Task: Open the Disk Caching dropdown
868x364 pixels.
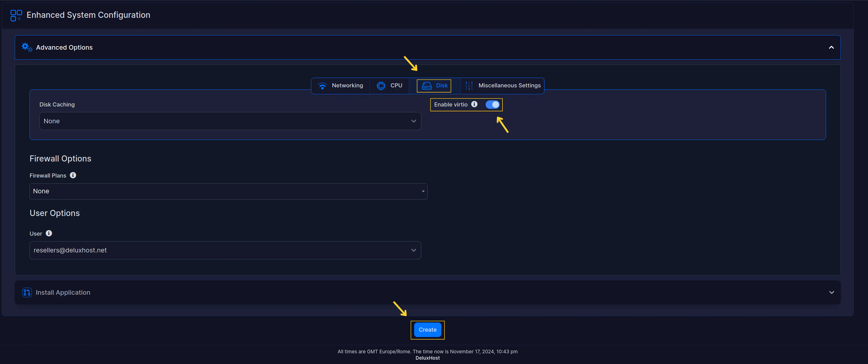Action: pos(230,121)
